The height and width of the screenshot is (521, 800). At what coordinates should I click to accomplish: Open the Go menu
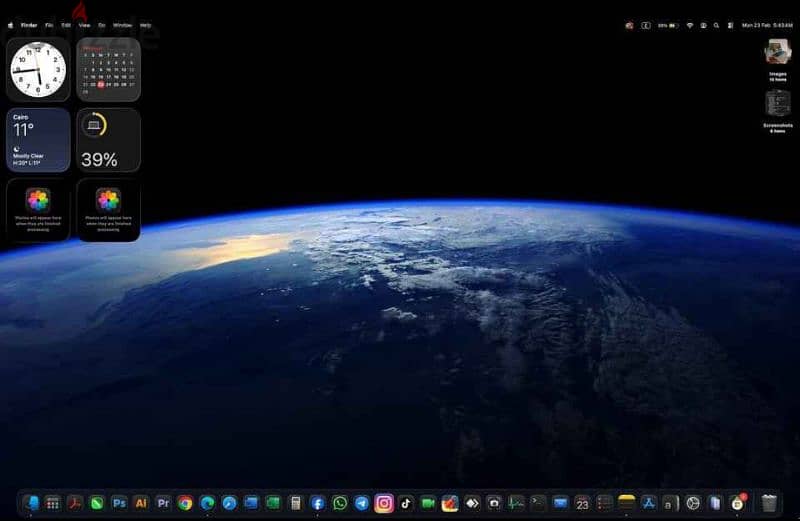pyautogui.click(x=102, y=25)
